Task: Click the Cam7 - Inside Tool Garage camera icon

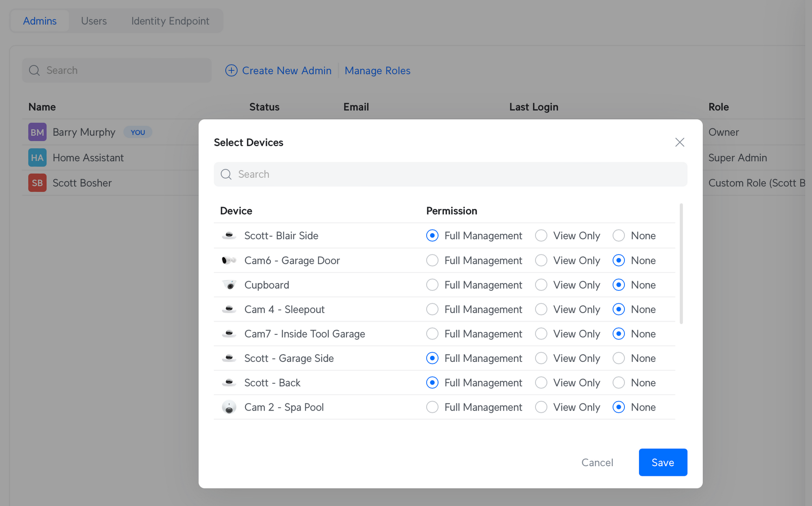Action: 229,334
